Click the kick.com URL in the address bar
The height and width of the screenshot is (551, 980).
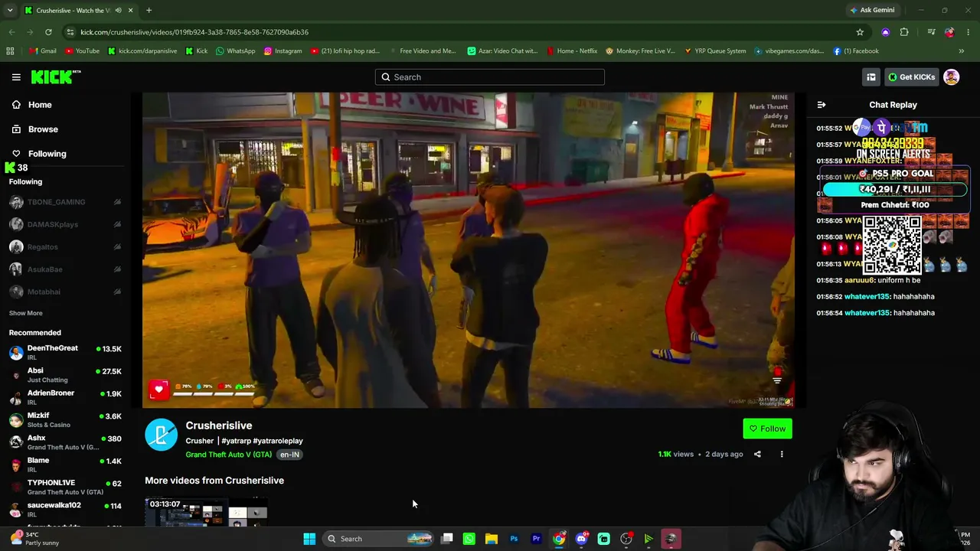point(194,32)
